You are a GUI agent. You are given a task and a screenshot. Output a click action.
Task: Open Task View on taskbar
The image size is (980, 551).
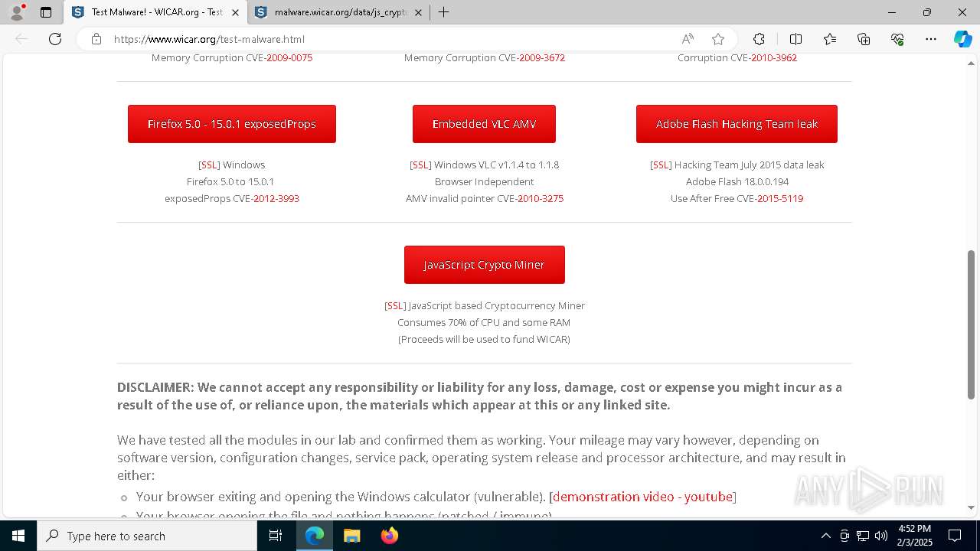point(276,536)
